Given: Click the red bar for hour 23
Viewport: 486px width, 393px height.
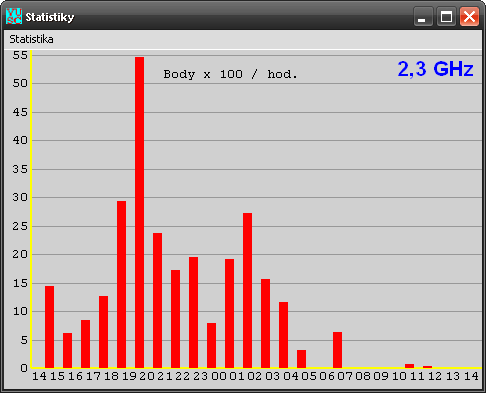Looking at the screenshot, I should (x=211, y=345).
